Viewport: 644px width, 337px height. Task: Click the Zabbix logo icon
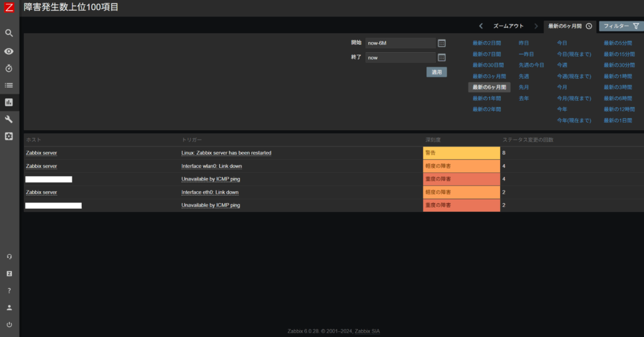[x=9, y=8]
